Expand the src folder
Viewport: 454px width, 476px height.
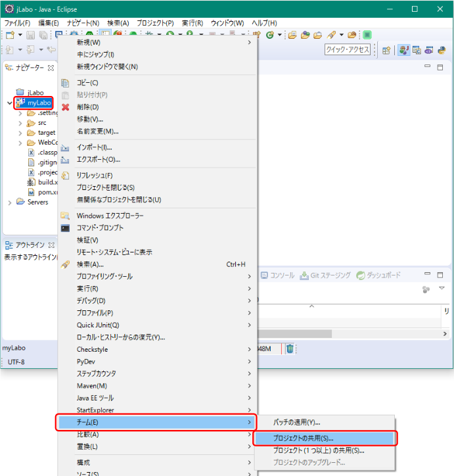(20, 123)
